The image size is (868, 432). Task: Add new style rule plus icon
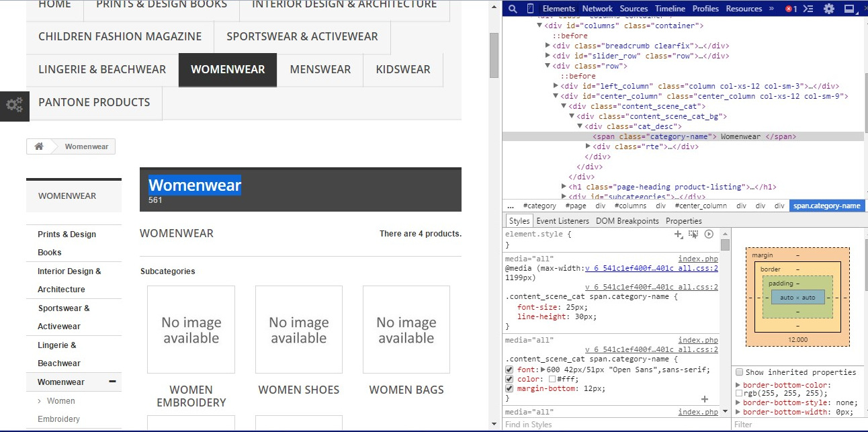click(679, 234)
